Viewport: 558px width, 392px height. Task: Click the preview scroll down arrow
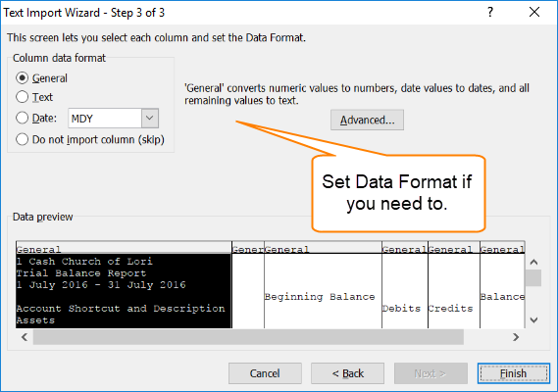click(533, 319)
